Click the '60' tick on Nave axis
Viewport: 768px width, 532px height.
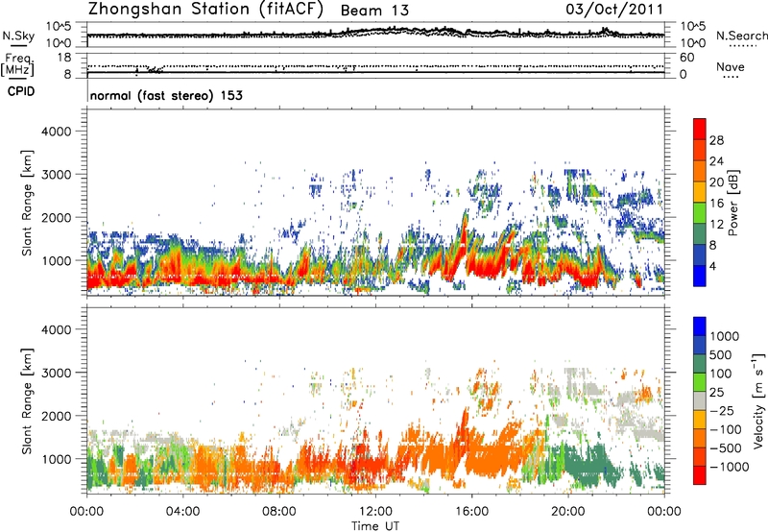pyautogui.click(x=686, y=58)
